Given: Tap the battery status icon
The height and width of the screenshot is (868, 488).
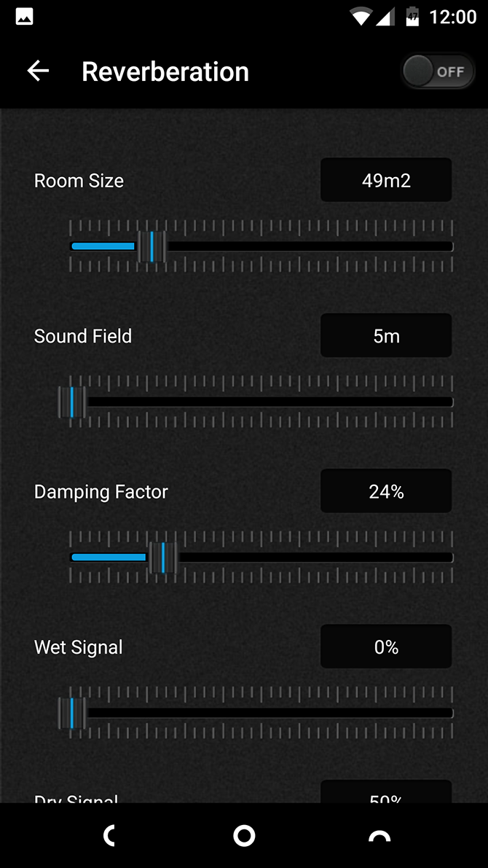Looking at the screenshot, I should [412, 17].
